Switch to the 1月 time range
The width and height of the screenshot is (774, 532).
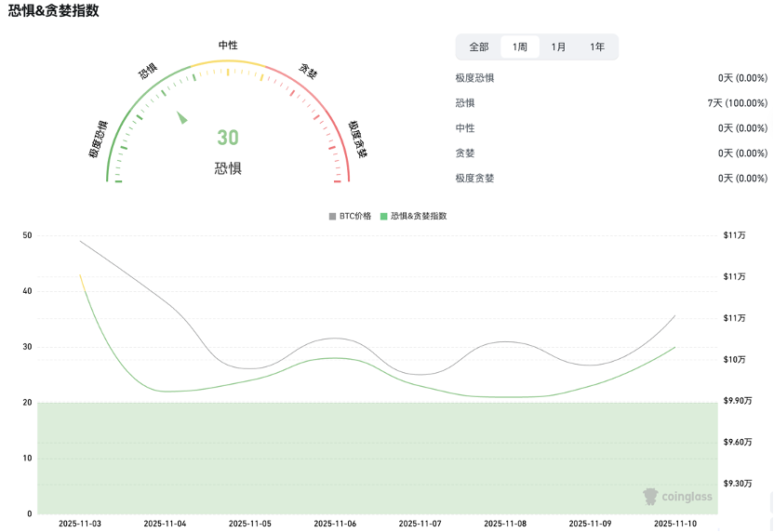click(558, 47)
